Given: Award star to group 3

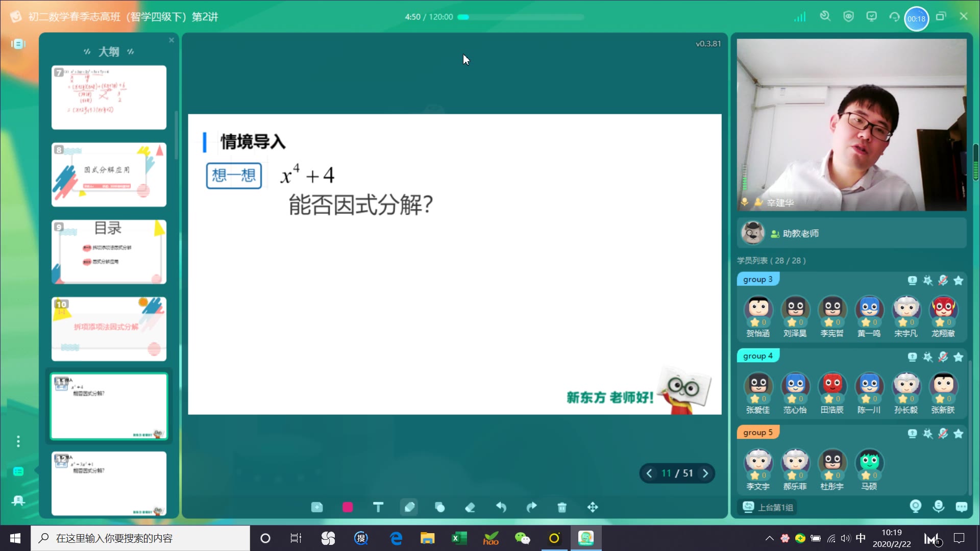Looking at the screenshot, I should pos(959,280).
